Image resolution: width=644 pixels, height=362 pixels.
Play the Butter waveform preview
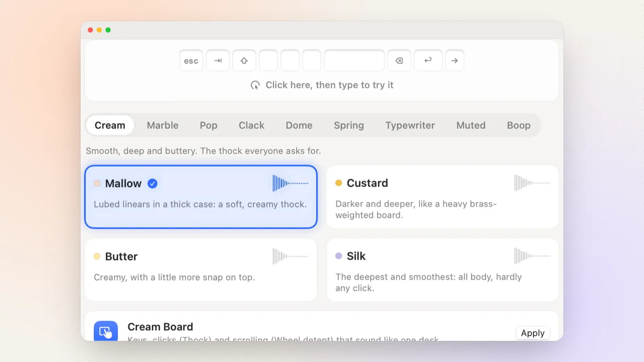point(291,256)
